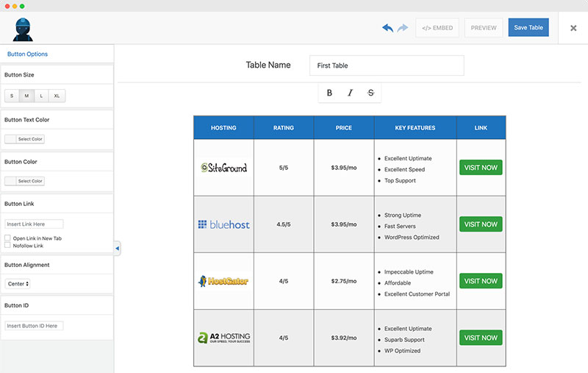Apply strikethrough formatting
Screen dimensions: 588x373
(370, 93)
